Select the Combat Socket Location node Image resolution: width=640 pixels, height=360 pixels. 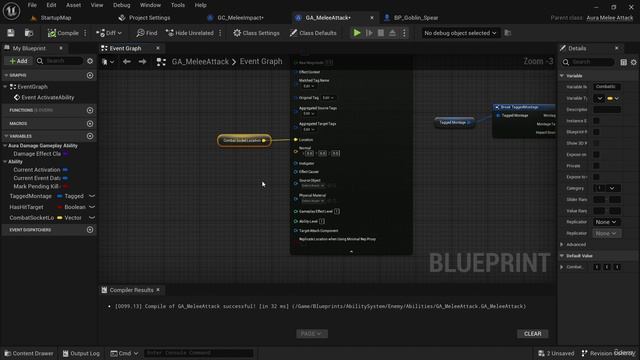pos(244,140)
